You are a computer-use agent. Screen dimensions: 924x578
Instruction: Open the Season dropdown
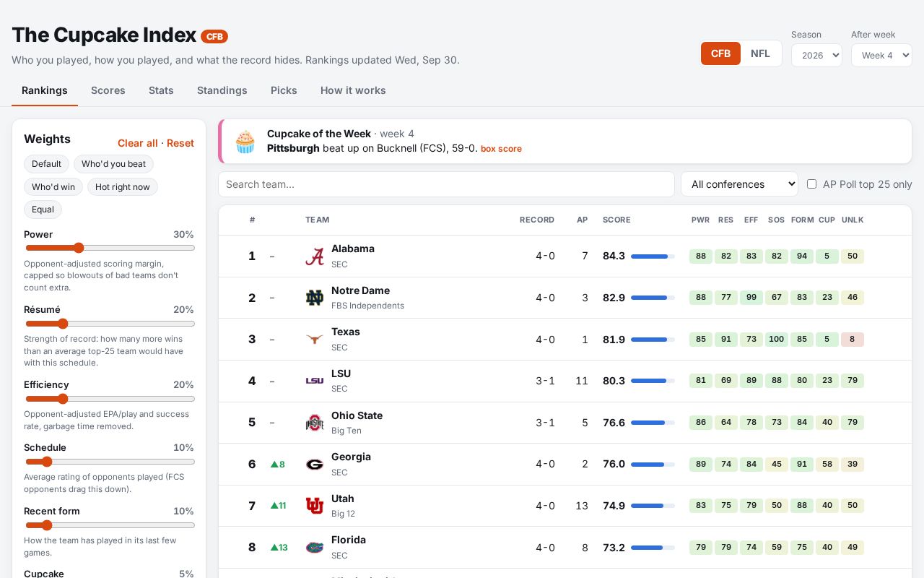(x=816, y=56)
